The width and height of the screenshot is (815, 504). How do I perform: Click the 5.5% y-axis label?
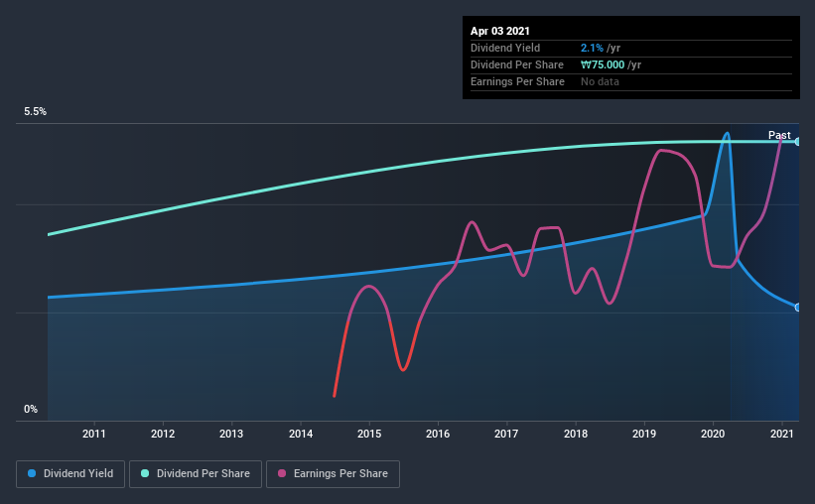pos(35,111)
